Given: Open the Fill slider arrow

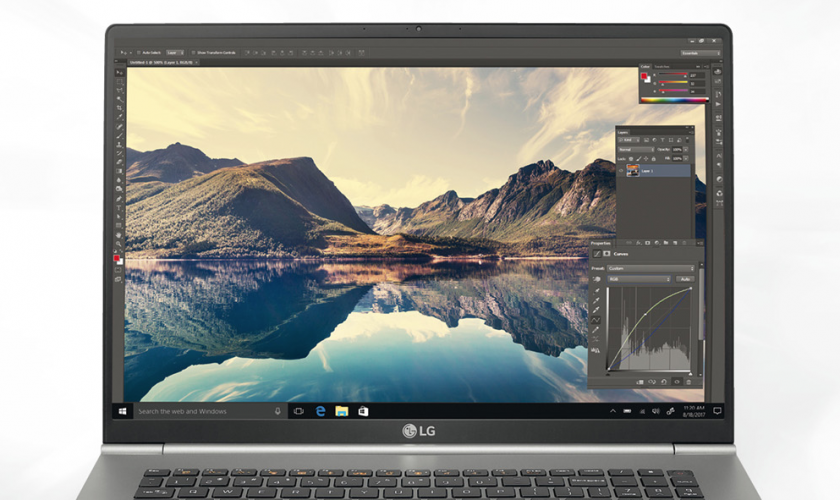Looking at the screenshot, I should (686, 159).
